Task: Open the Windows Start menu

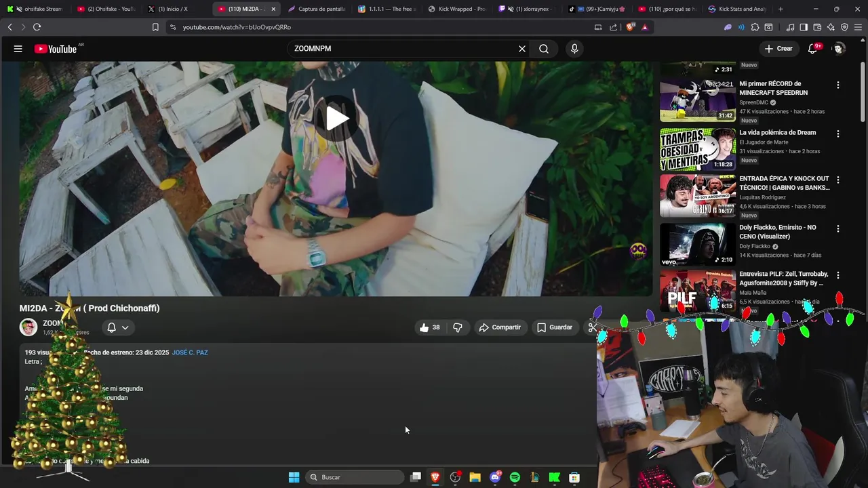Action: click(294, 477)
